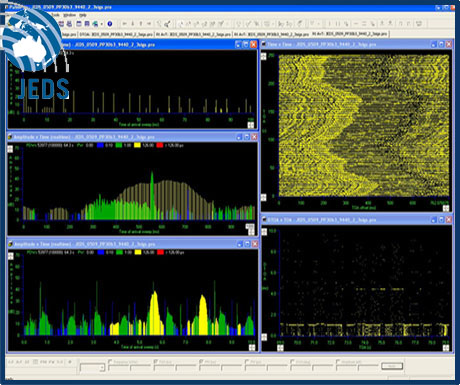Open the Window menu

pos(69,15)
